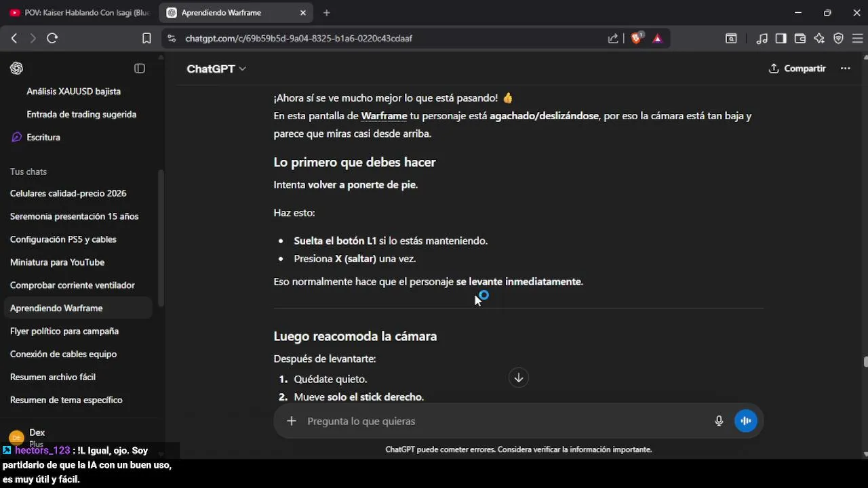Open the music playlist icon
Image resolution: width=868 pixels, height=488 pixels.
pyautogui.click(x=762, y=39)
